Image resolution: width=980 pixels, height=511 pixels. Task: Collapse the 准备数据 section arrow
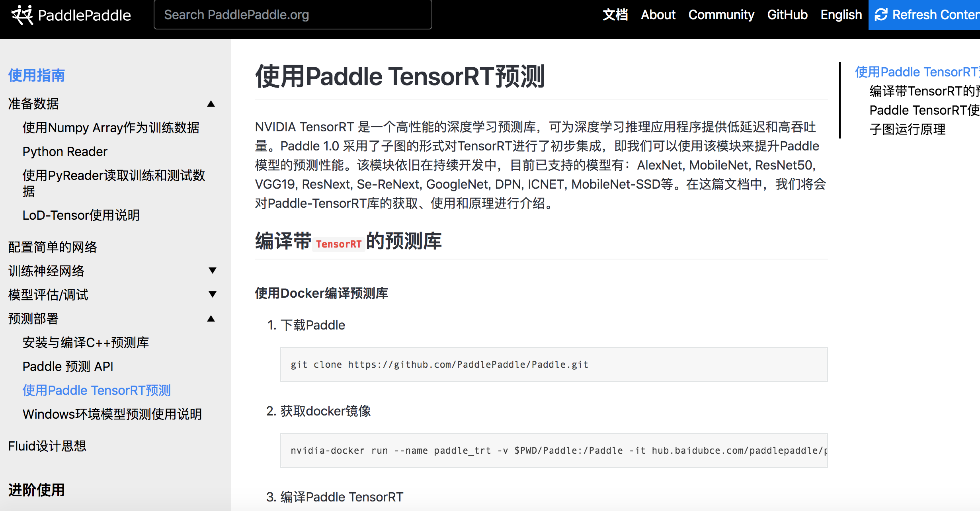[x=211, y=104]
